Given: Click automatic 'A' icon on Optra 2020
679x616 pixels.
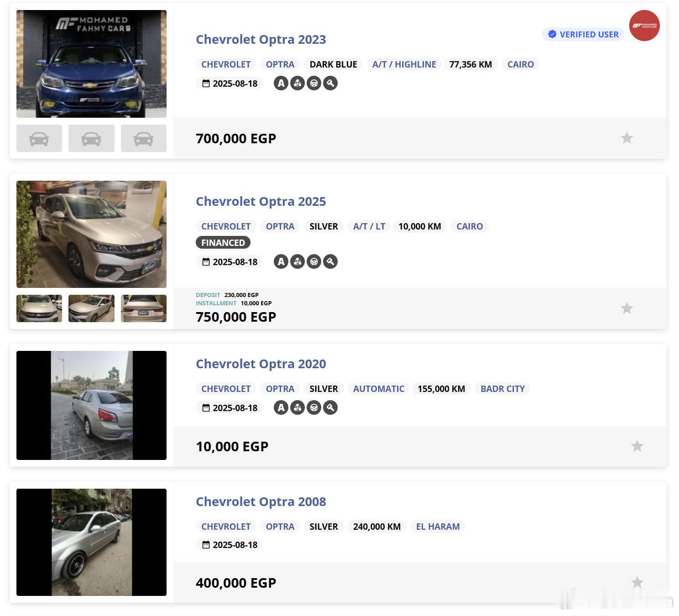Looking at the screenshot, I should click(281, 407).
